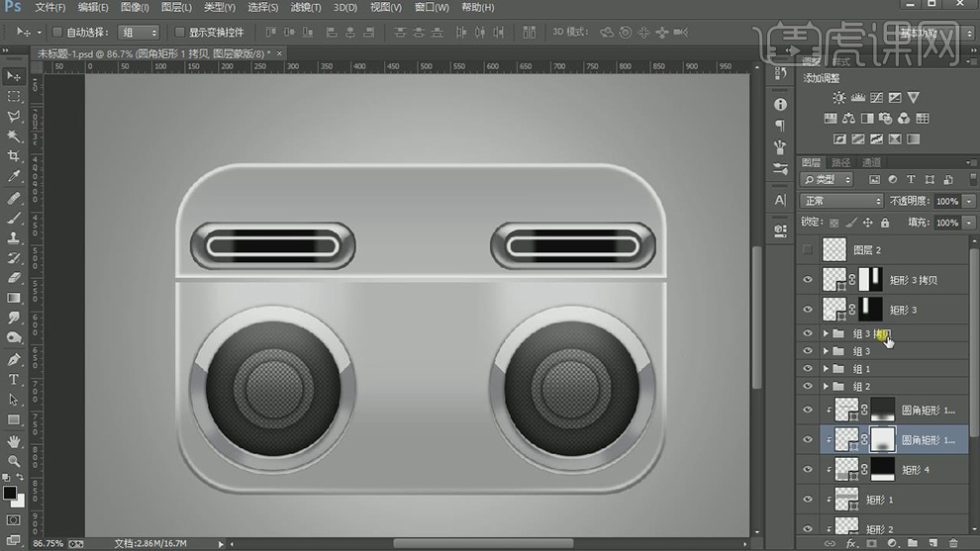Show the hidden 图层 2 layer

tap(808, 250)
